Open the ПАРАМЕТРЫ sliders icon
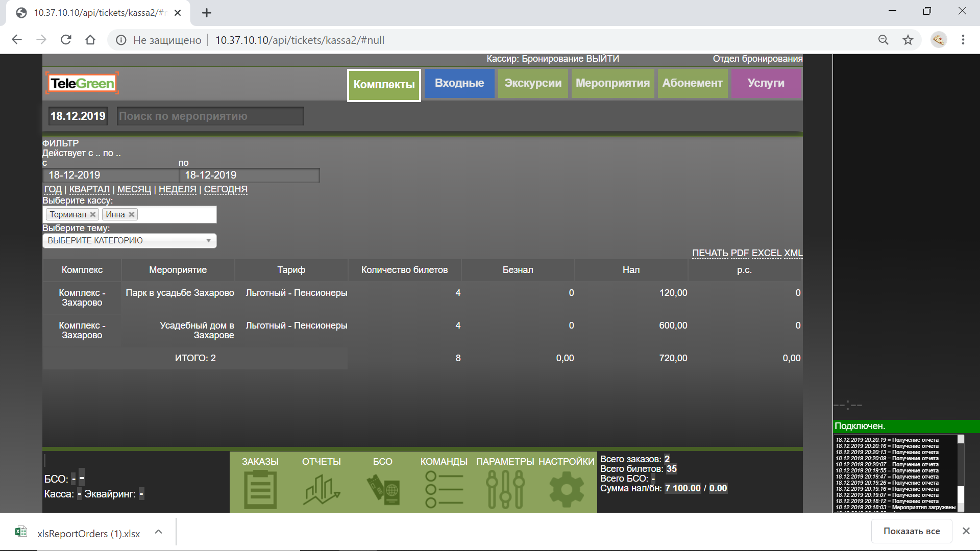Screen dimensions: 980x551 [x=505, y=489]
